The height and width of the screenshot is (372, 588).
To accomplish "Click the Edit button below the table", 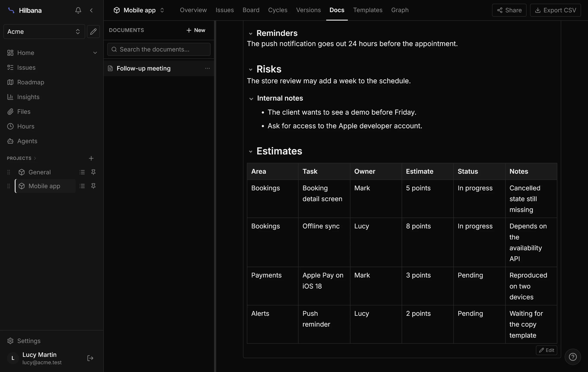I will pos(546,350).
